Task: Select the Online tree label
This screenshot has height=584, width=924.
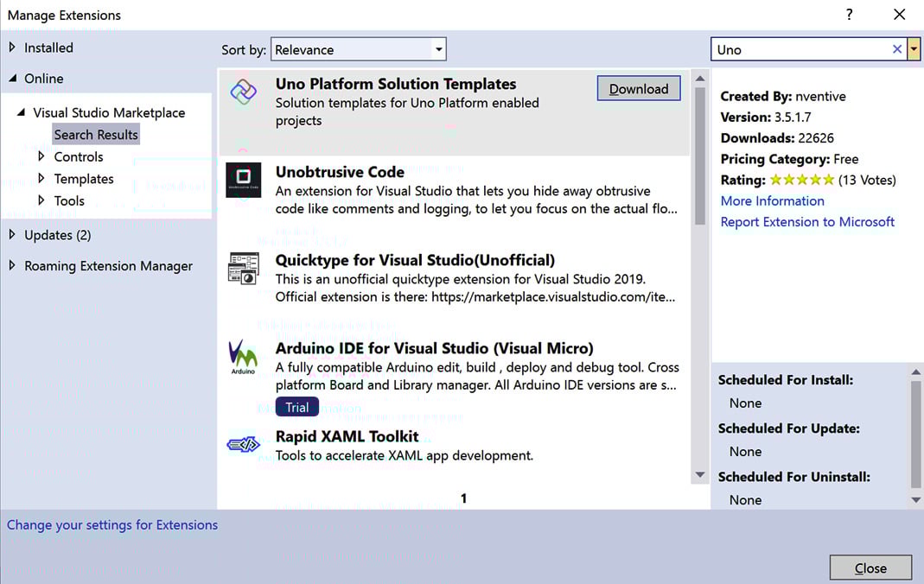Action: (x=43, y=79)
